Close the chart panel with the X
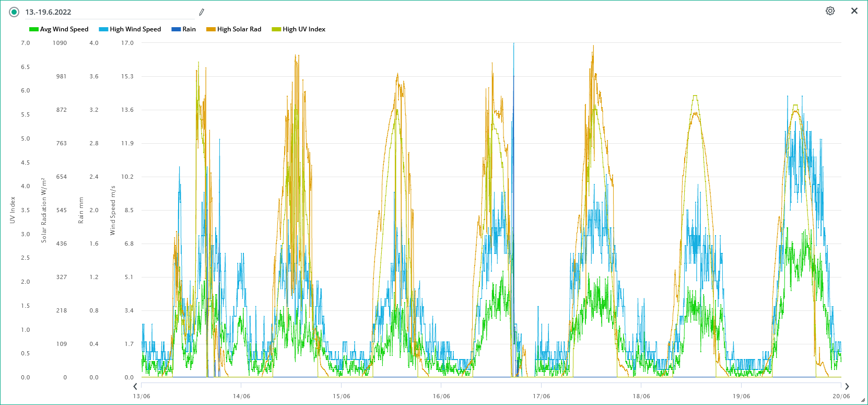Viewport: 868px width, 405px height. pos(854,11)
